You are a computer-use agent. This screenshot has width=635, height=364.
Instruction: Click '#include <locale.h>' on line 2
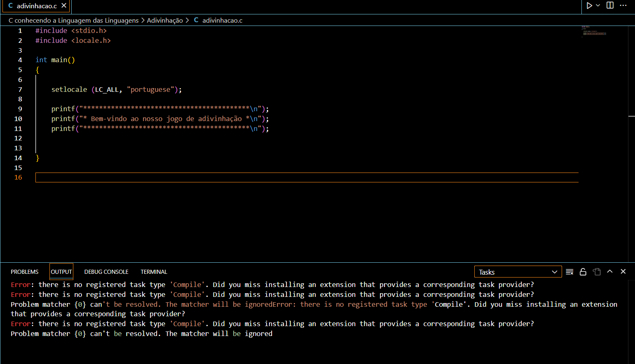73,40
